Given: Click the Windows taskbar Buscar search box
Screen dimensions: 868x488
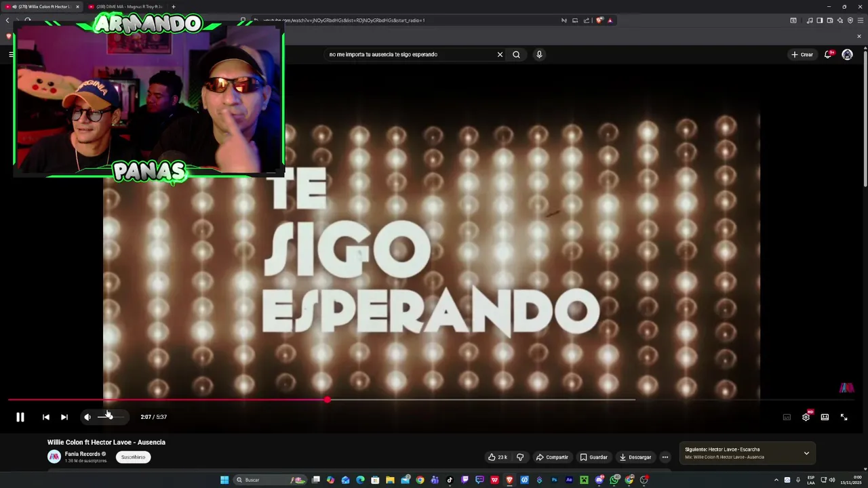Looking at the screenshot, I should coord(271,480).
